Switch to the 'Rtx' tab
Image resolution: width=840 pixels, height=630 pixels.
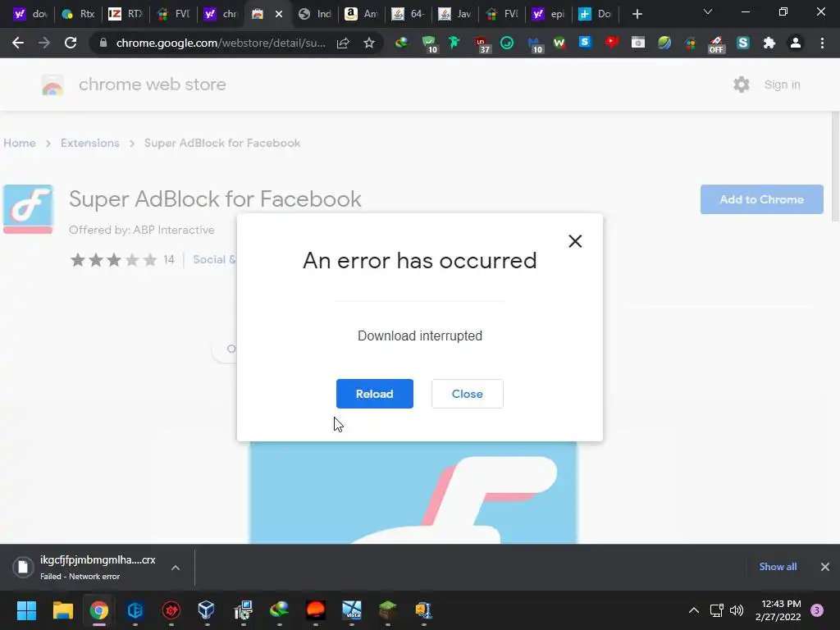pyautogui.click(x=78, y=14)
